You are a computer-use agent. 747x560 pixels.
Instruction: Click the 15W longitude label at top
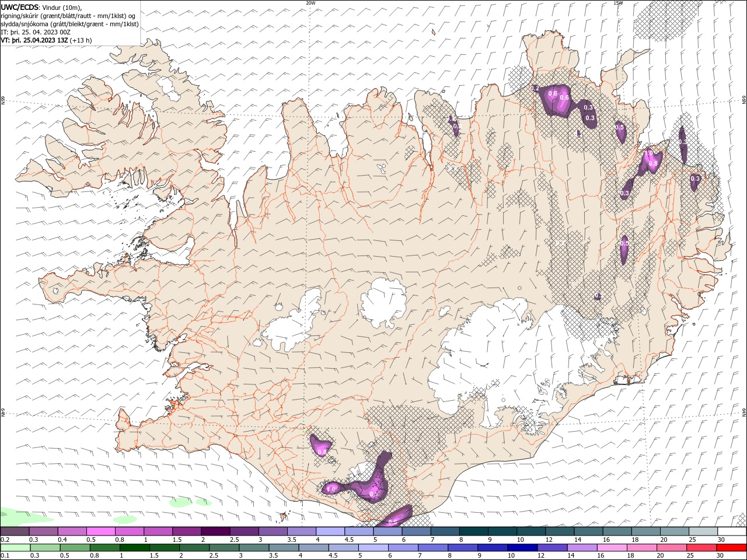[618, 3]
